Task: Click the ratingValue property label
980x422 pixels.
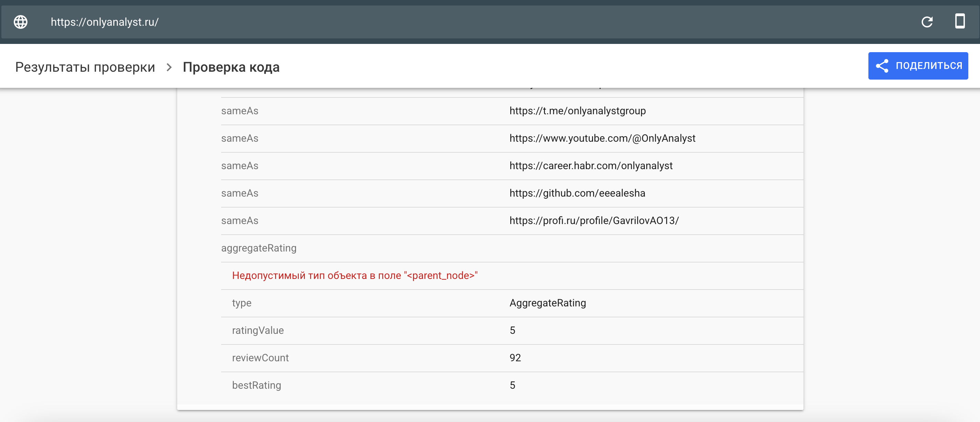Action: click(258, 330)
